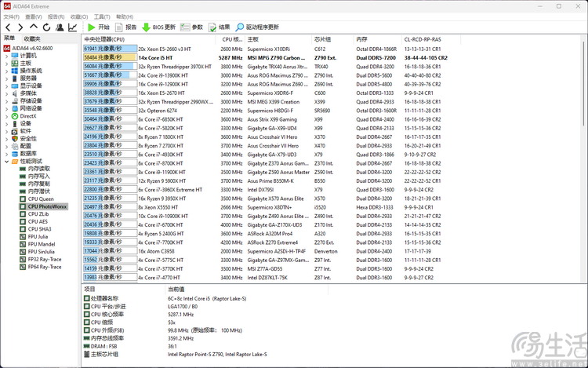
Task: Expand the 多媒体 tree node
Action: [6, 93]
